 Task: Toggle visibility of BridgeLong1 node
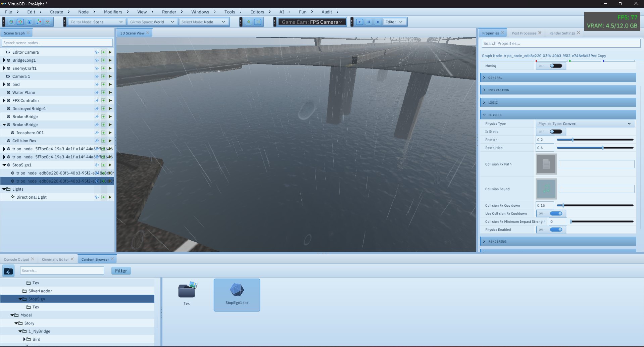coord(97,60)
